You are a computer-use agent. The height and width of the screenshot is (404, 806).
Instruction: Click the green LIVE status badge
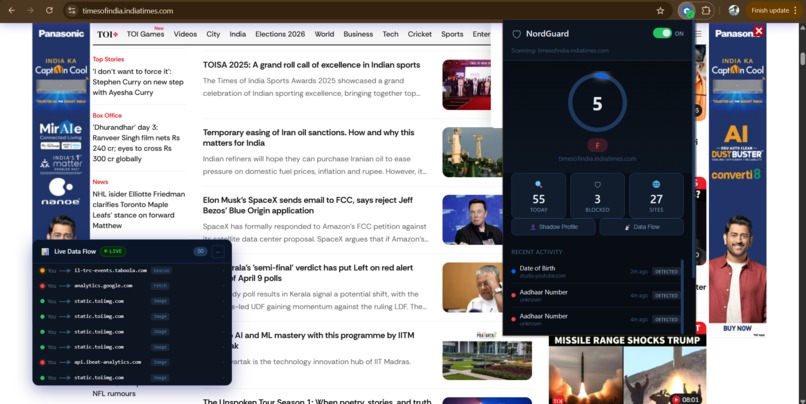113,251
